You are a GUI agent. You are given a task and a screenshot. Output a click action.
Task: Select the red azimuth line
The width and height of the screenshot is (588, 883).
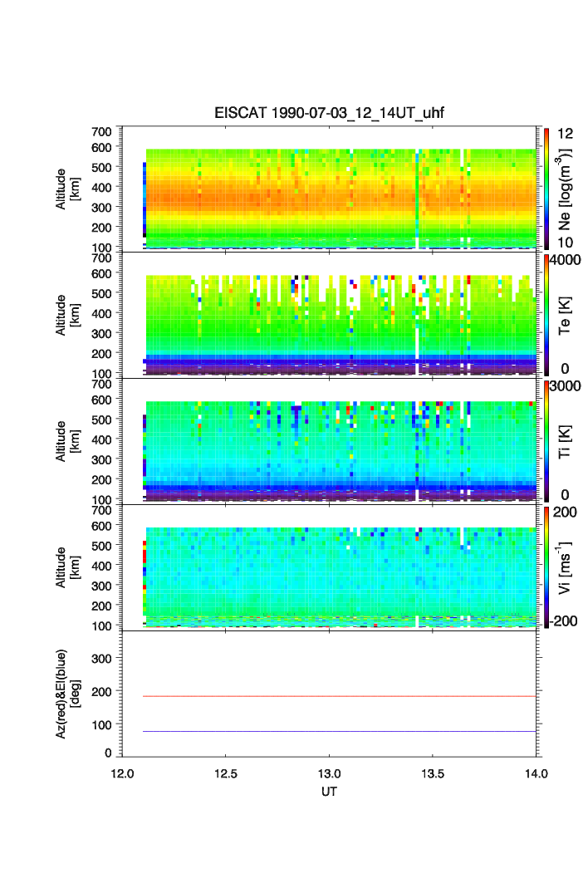point(332,696)
